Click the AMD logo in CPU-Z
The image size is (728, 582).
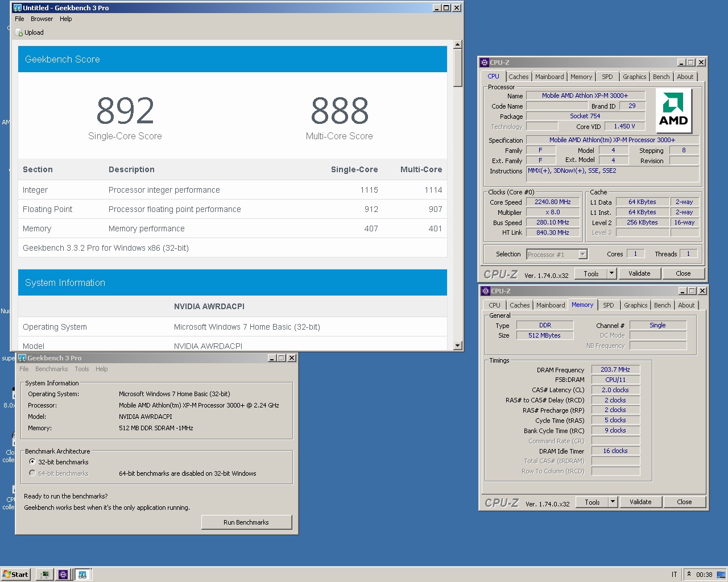(674, 111)
